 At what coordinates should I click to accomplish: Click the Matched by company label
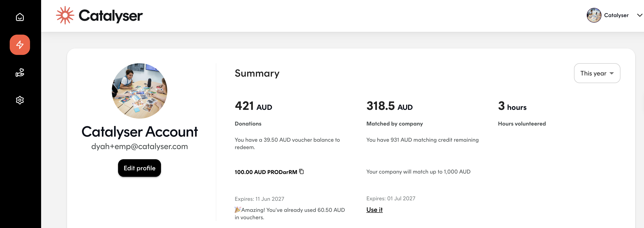click(x=395, y=124)
